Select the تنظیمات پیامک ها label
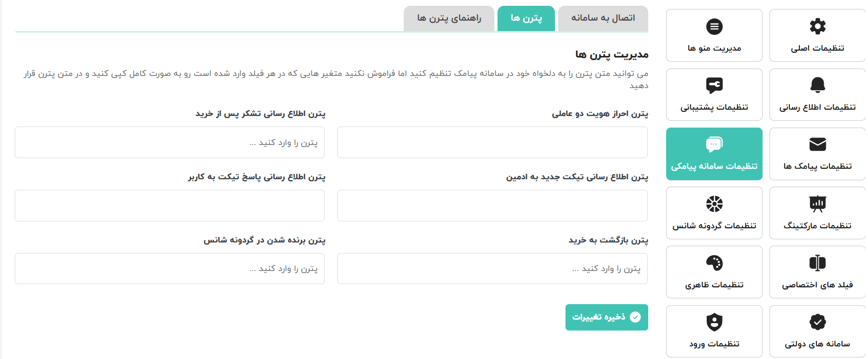 (817, 166)
